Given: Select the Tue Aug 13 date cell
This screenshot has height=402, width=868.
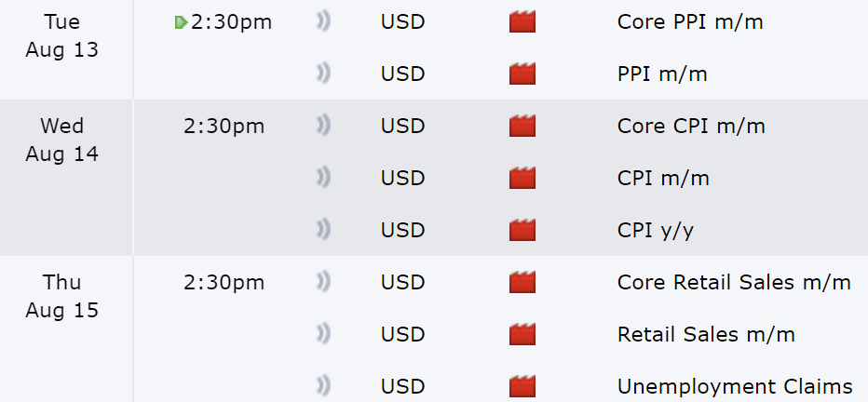Looking at the screenshot, I should [x=62, y=36].
